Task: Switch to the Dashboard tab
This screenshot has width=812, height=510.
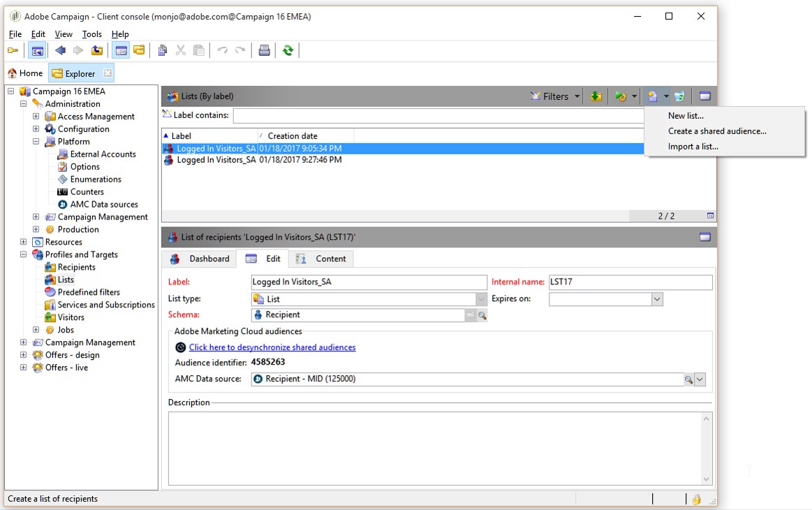Action: 200,258
